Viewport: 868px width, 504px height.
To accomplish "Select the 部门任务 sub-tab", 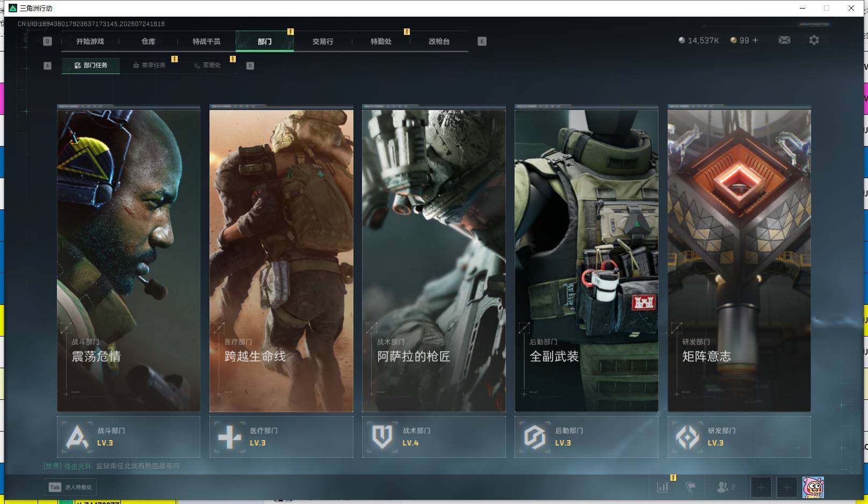I will (91, 65).
